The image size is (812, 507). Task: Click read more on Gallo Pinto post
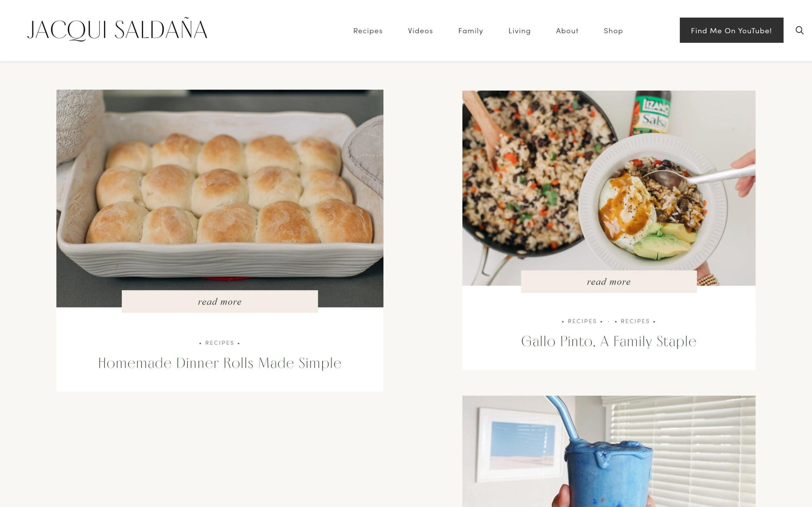[x=609, y=282]
